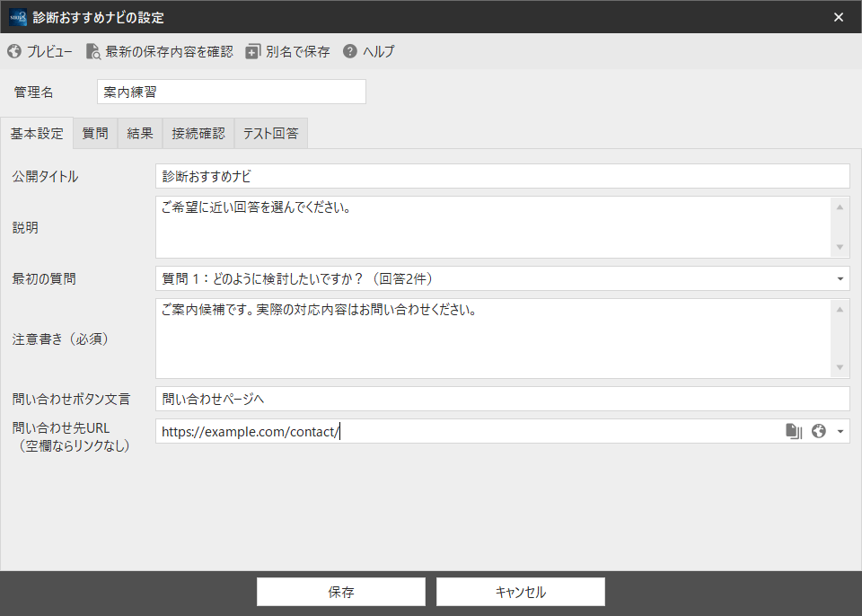Image resolution: width=862 pixels, height=616 pixels.
Task: Click the 最初の質問 label text
Action: 44,279
